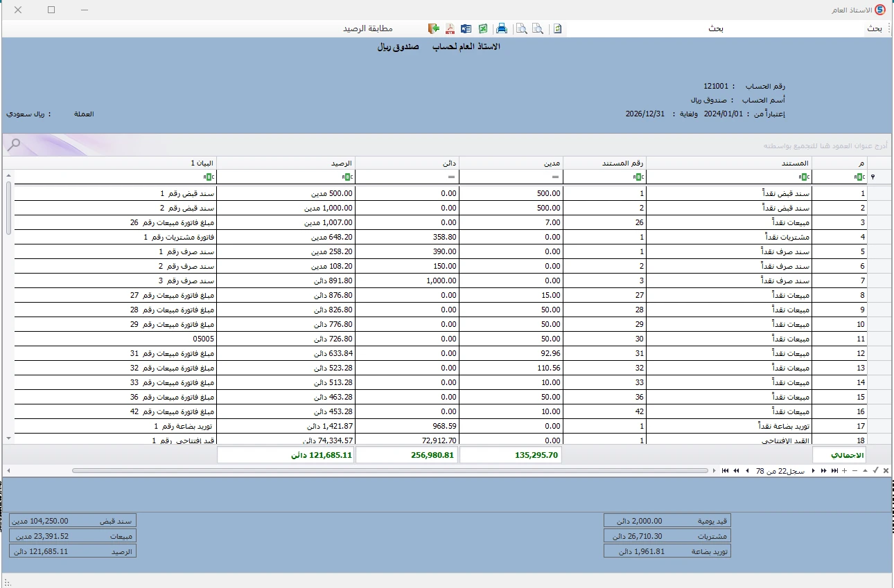Click the vertical scrollbar down arrow
Image resolution: width=894 pixels, height=588 pixels.
point(8,438)
